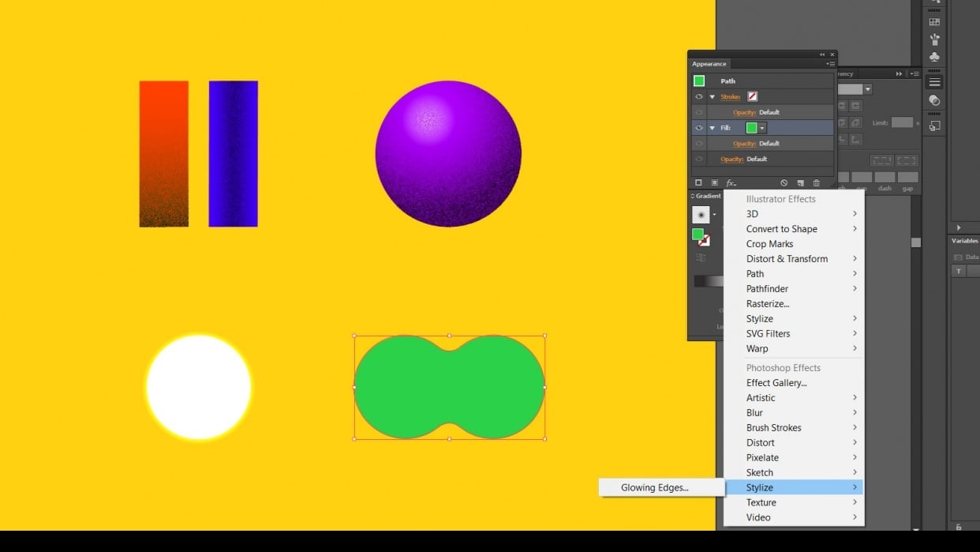Open the Fill color dropdown arrow
Image resolution: width=980 pixels, height=552 pixels.
point(761,127)
